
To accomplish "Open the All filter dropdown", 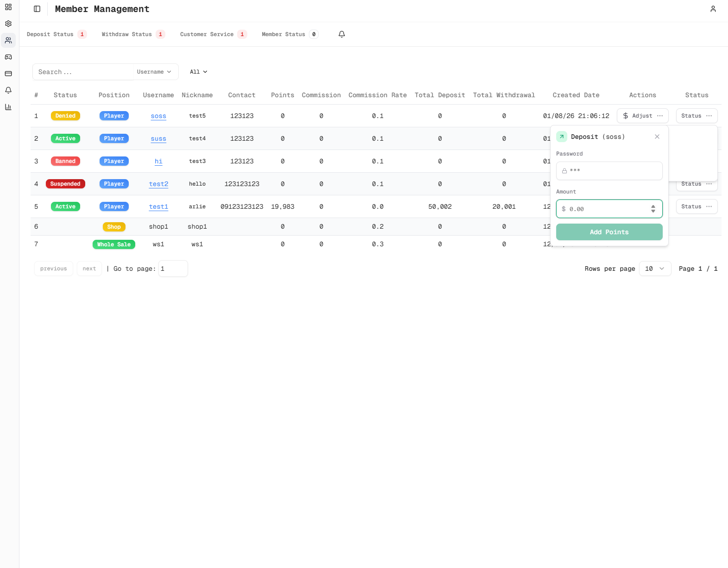I will pyautogui.click(x=198, y=72).
